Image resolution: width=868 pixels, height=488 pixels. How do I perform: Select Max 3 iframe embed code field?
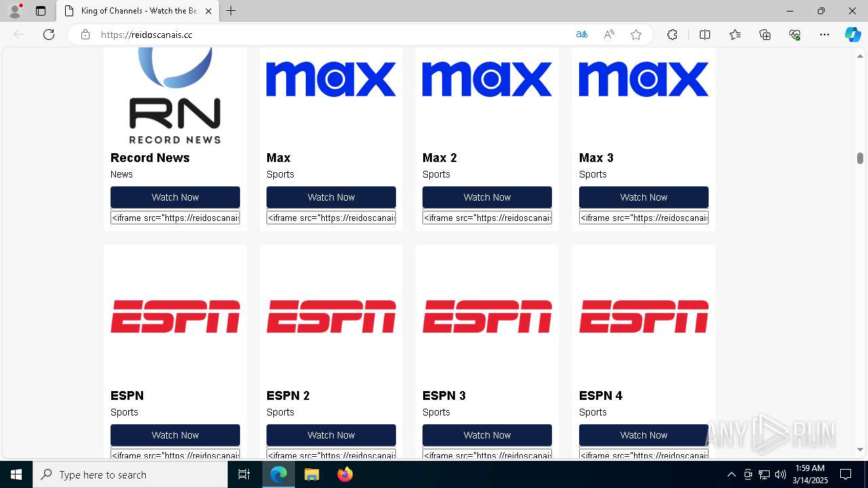click(644, 218)
